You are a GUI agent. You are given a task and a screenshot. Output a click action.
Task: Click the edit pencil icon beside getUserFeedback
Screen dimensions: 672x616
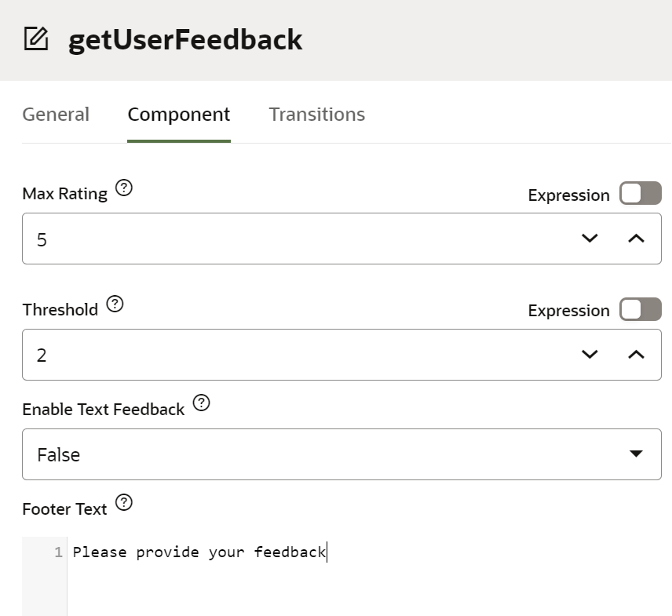pyautogui.click(x=36, y=38)
